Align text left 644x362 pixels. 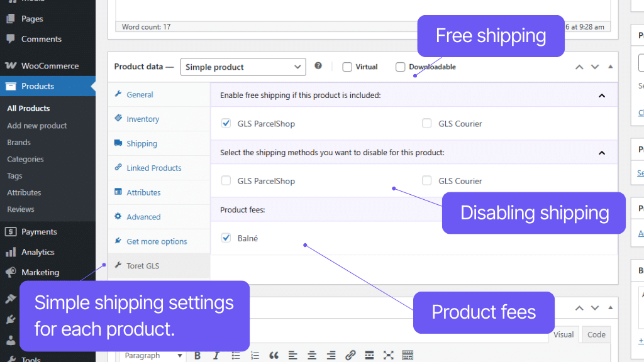(x=293, y=356)
